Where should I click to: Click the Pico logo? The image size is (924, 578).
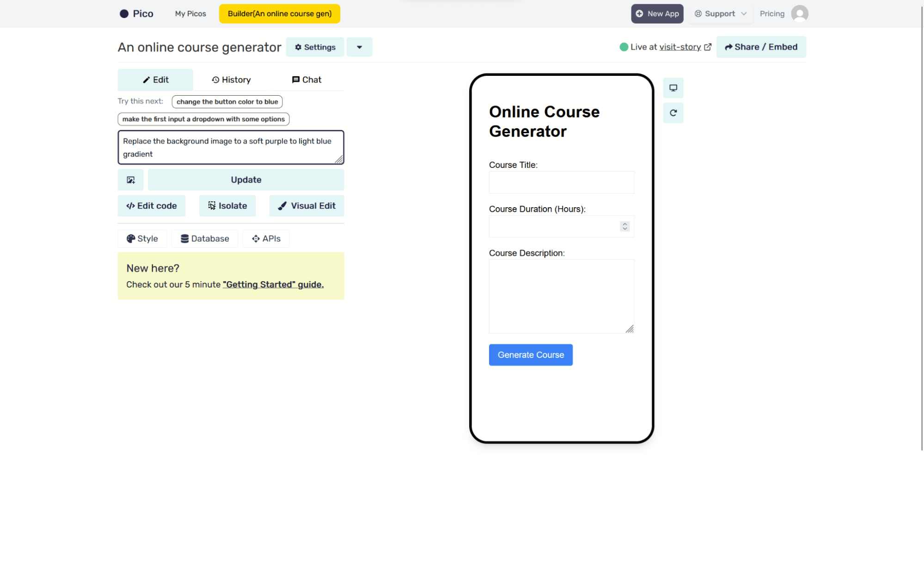(x=136, y=13)
